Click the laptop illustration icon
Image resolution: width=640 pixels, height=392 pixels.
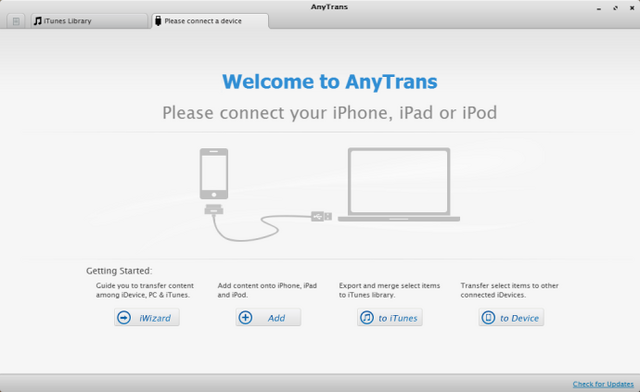[x=399, y=185]
